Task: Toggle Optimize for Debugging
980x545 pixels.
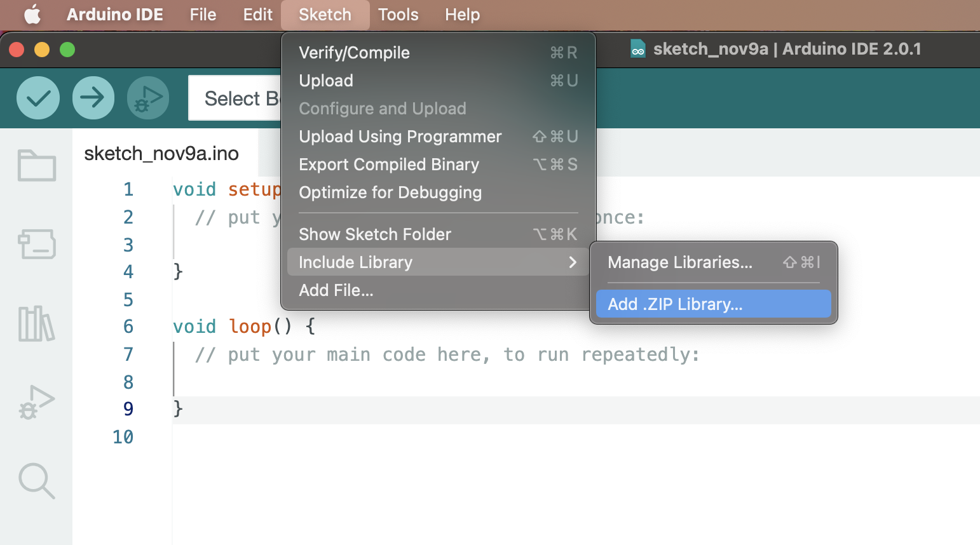Action: click(438, 192)
